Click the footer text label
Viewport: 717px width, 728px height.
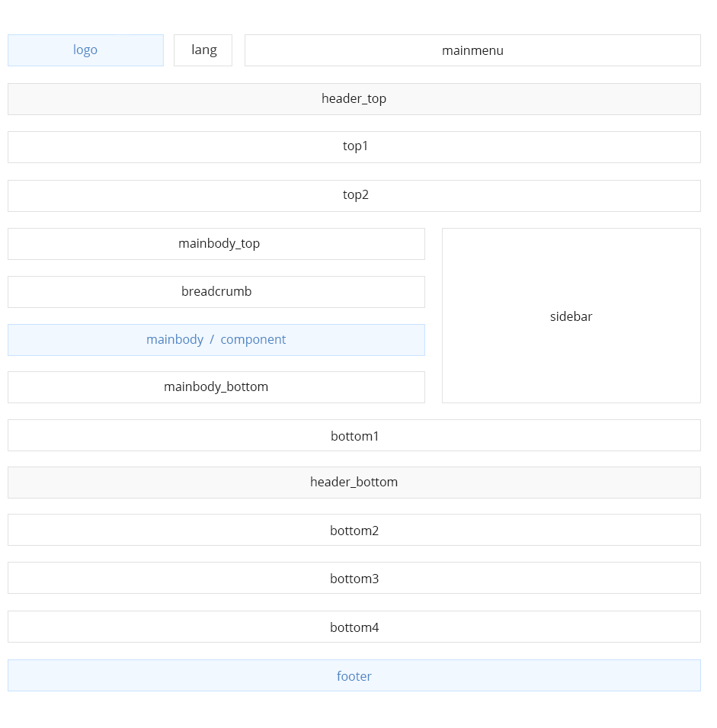(354, 676)
